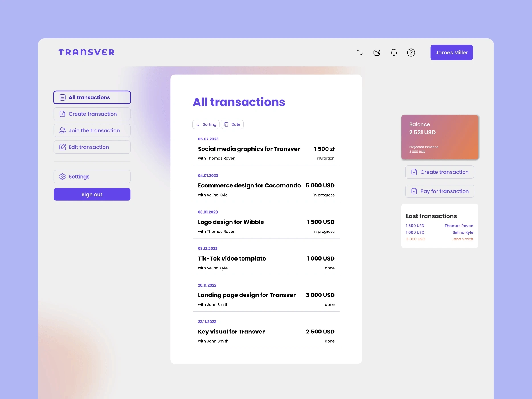The height and width of the screenshot is (399, 532).
Task: Click 1 500 USD in Last transactions
Action: (415, 226)
